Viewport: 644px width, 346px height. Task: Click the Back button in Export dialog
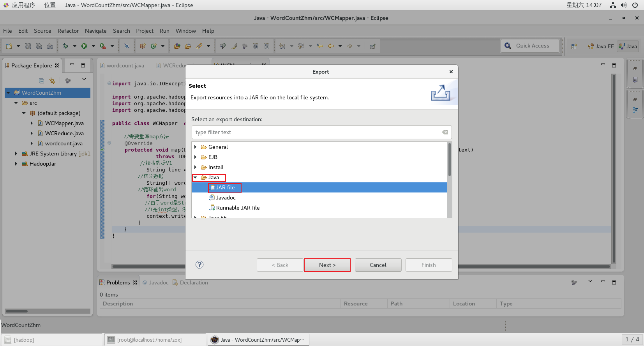point(280,265)
